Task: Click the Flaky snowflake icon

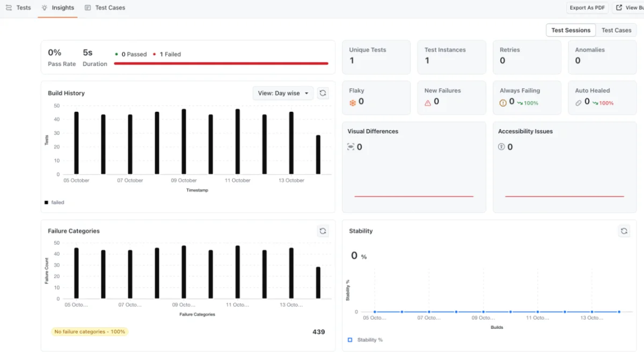Action: tap(353, 103)
